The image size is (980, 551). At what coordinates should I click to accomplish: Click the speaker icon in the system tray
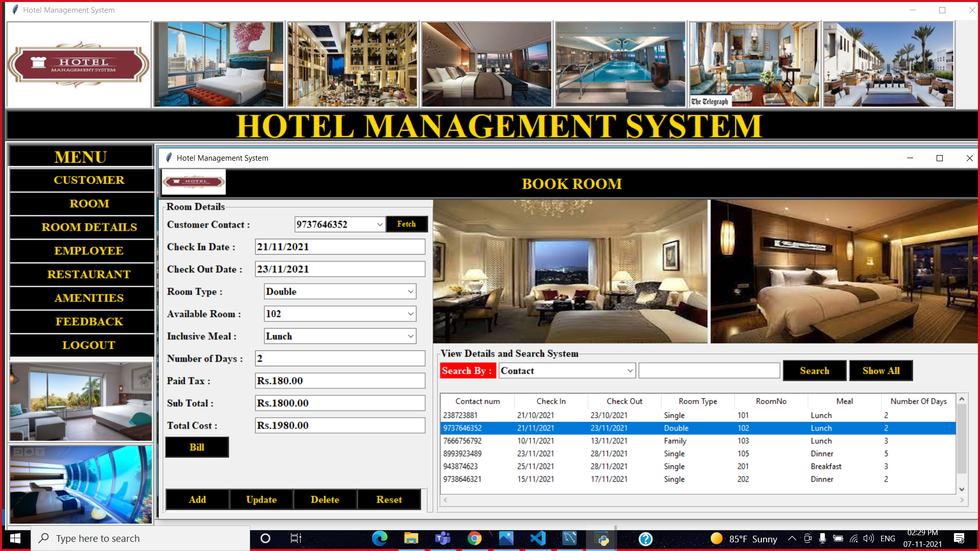click(x=869, y=538)
